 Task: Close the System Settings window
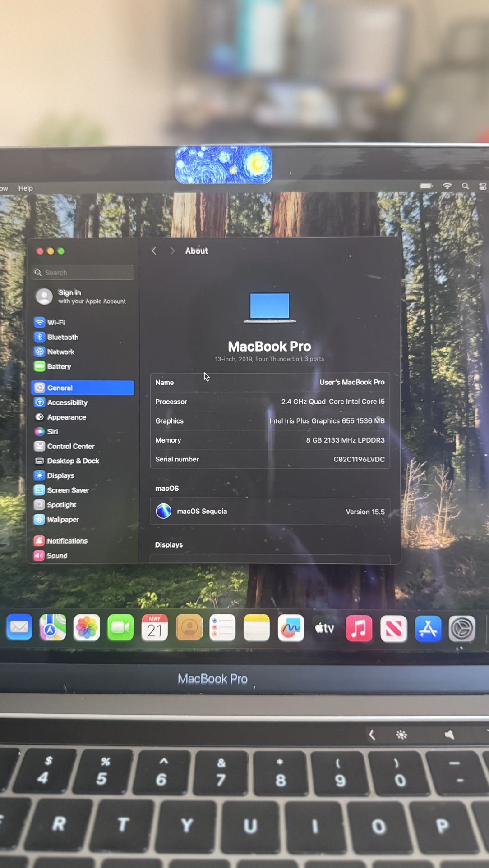(x=40, y=251)
